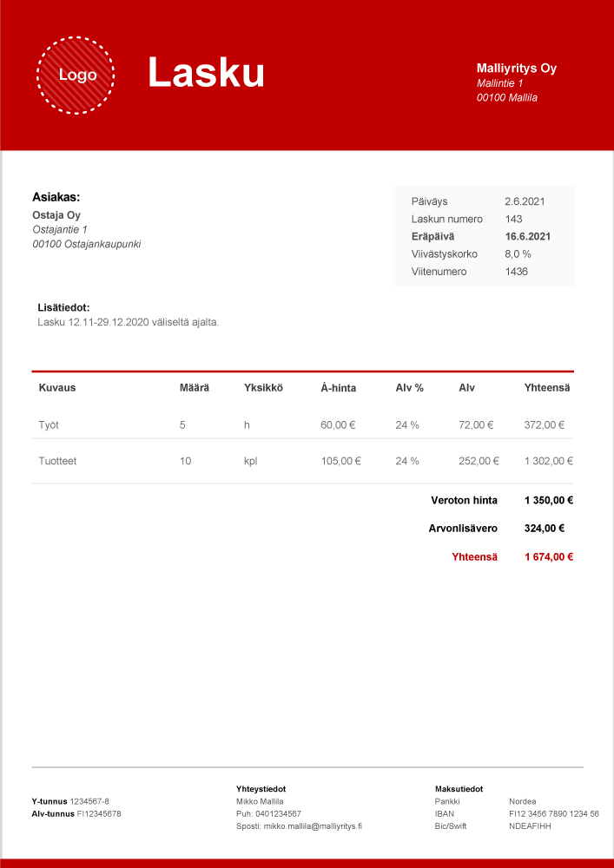Click the Viivästyskorko label
Screen dimensions: 614x868
pyautogui.click(x=444, y=254)
